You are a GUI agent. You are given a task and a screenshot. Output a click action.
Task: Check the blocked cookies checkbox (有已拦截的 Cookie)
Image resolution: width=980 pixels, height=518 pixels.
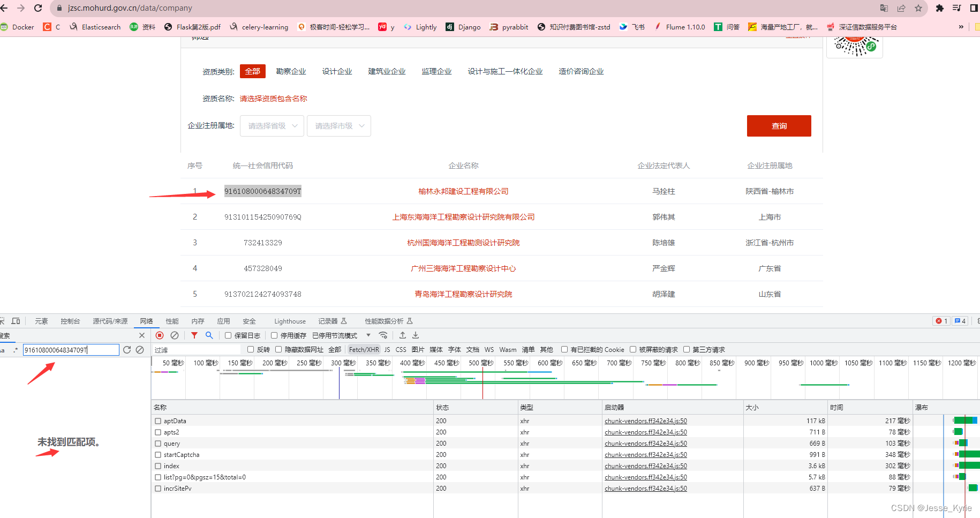pyautogui.click(x=564, y=349)
